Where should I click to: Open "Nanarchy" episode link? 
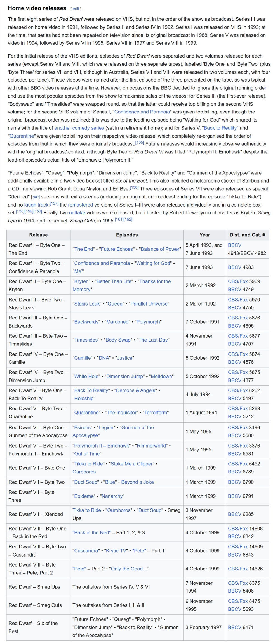(x=112, y=496)
